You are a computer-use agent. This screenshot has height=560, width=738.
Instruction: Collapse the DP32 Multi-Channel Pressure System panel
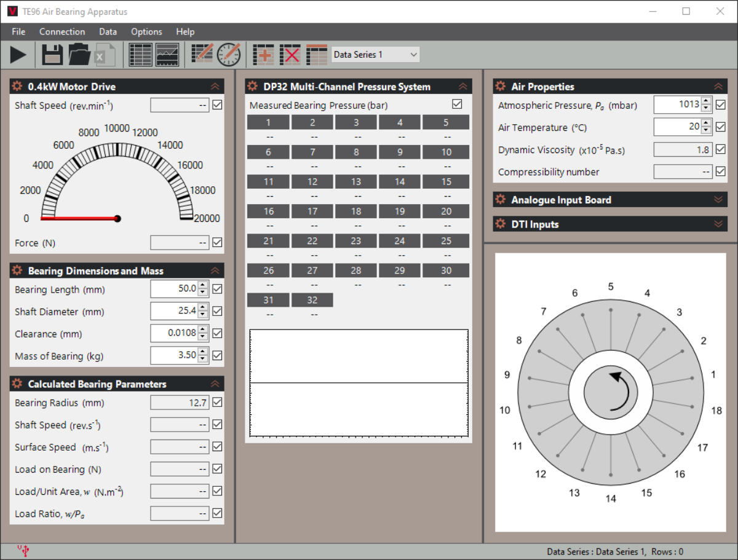pos(462,87)
